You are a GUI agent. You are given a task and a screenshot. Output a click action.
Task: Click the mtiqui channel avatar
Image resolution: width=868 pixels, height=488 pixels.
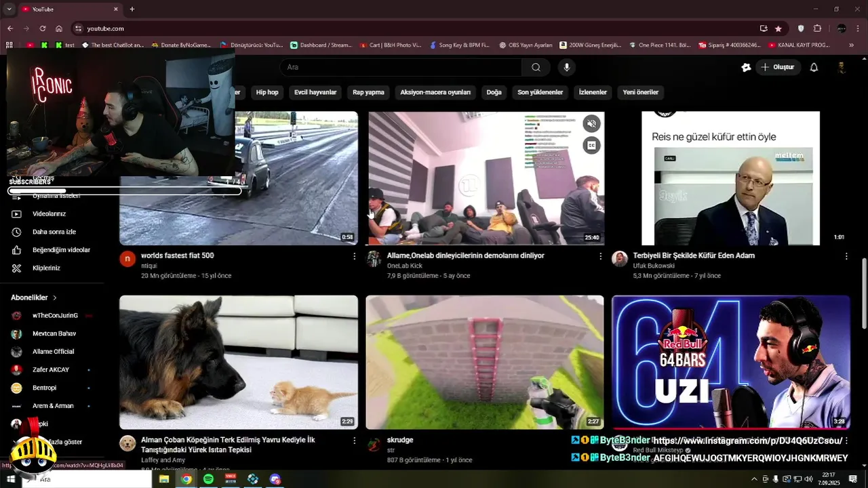127,259
